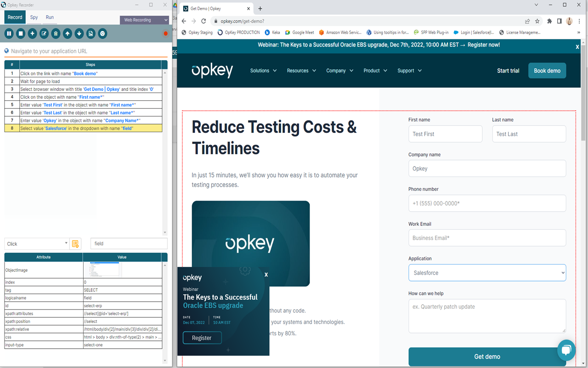Viewport: 588px width, 368px height.
Task: Open the Web Recording mode dropdown
Action: pos(145,20)
